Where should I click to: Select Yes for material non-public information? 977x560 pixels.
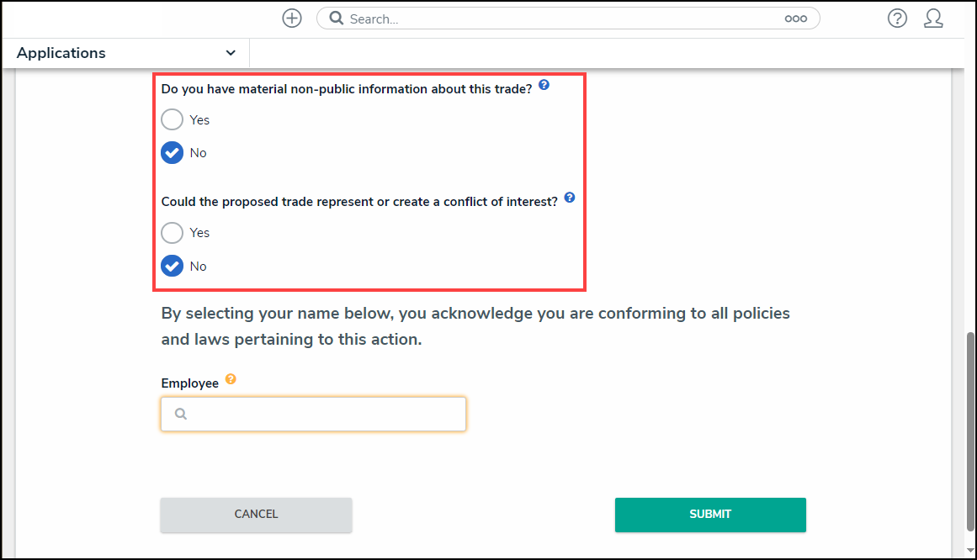point(173,119)
